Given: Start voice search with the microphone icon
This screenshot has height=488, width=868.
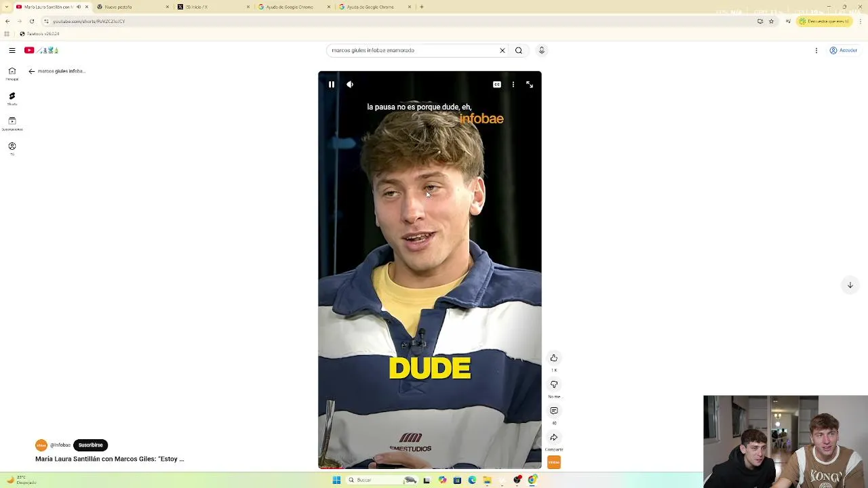Looking at the screenshot, I should point(542,50).
